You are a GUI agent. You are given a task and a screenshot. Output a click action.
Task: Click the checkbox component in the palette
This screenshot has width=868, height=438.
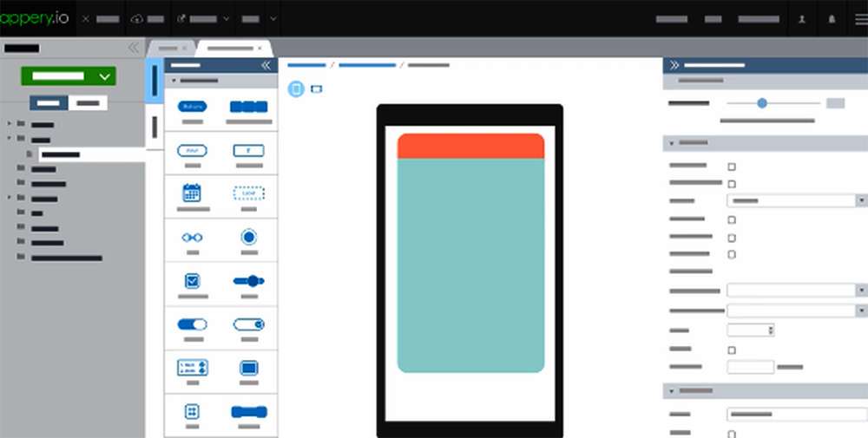click(x=192, y=281)
